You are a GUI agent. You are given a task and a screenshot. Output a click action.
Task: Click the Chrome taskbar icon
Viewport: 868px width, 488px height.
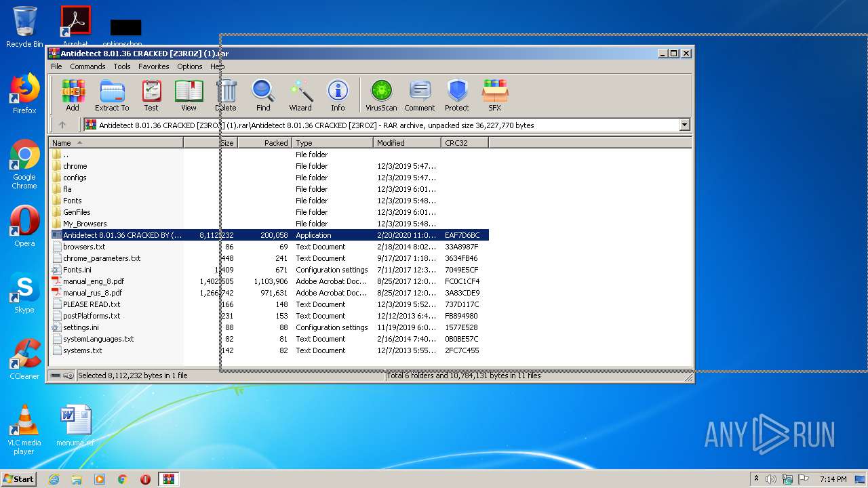(123, 479)
